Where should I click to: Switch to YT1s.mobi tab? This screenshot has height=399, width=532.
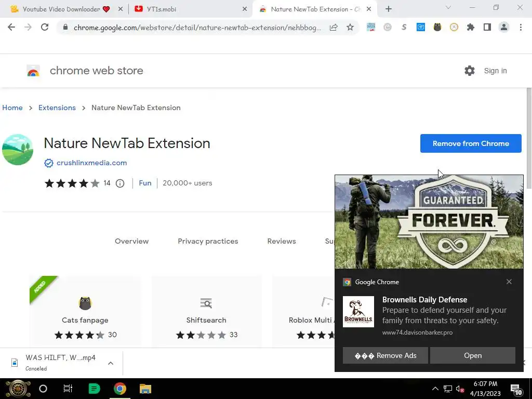[x=162, y=9]
